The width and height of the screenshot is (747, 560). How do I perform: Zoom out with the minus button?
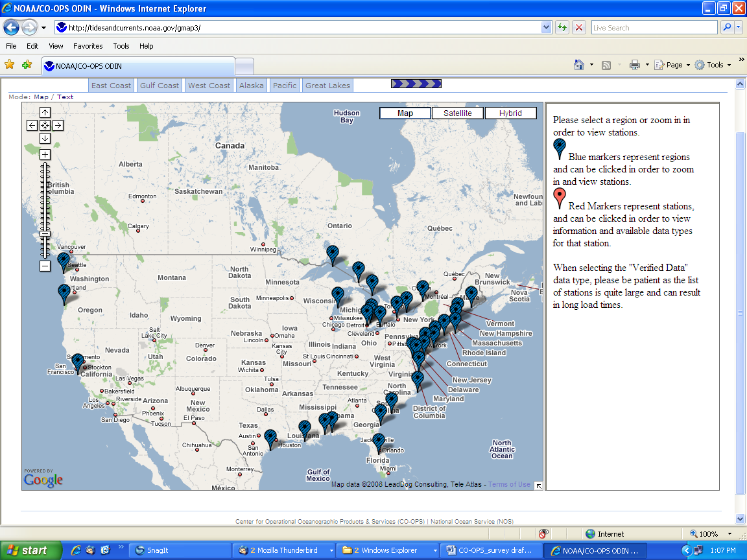[45, 266]
